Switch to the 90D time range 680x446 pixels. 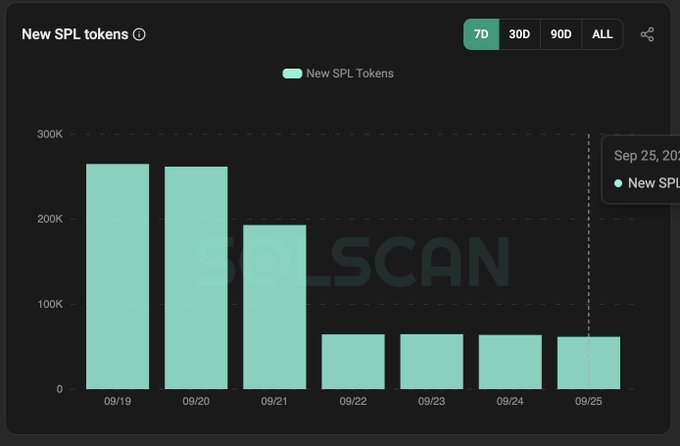click(561, 34)
